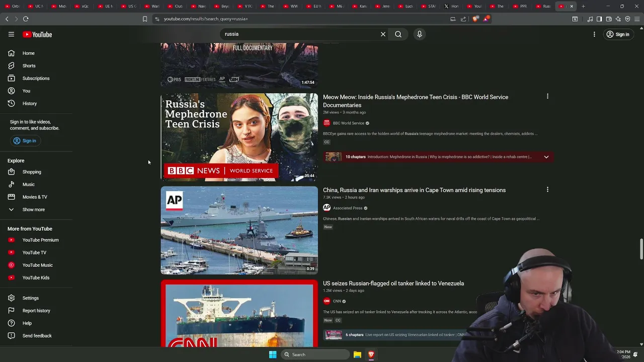The height and width of the screenshot is (362, 644).
Task: Open YouTube settings three-dot menu in header
Action: [594, 34]
